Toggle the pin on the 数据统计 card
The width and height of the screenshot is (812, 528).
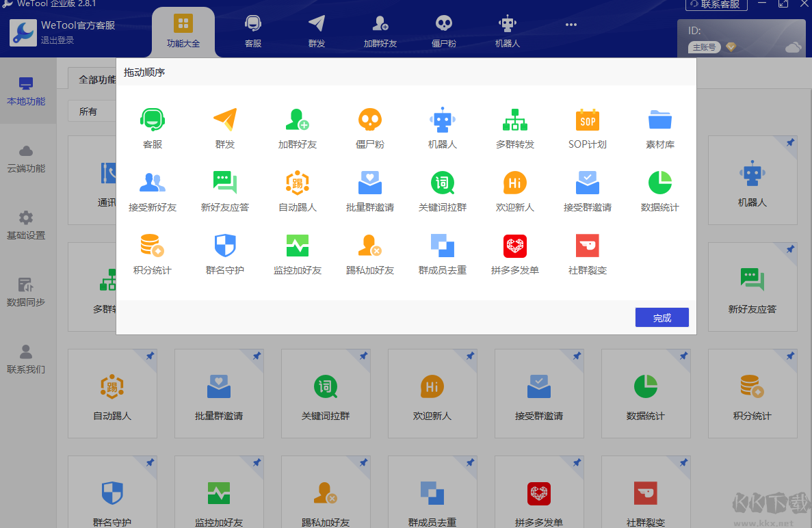tap(683, 356)
